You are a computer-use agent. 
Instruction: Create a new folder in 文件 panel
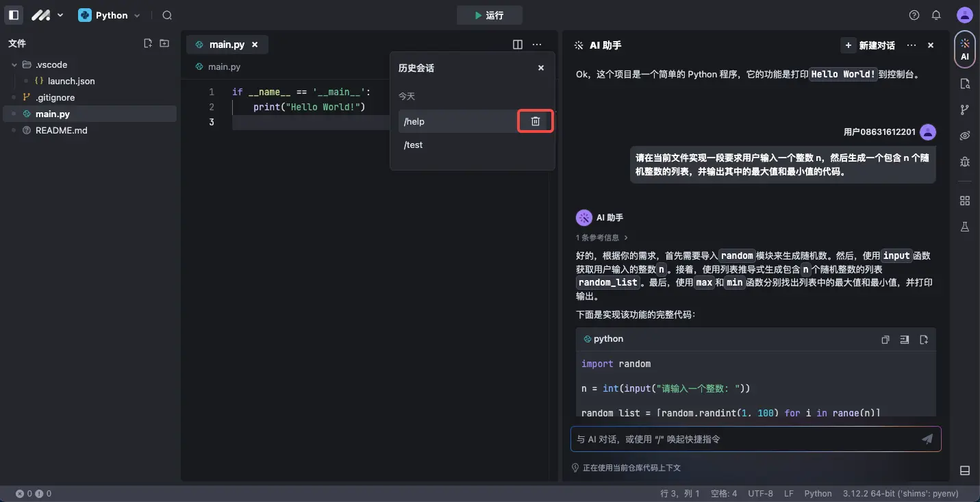click(x=164, y=44)
